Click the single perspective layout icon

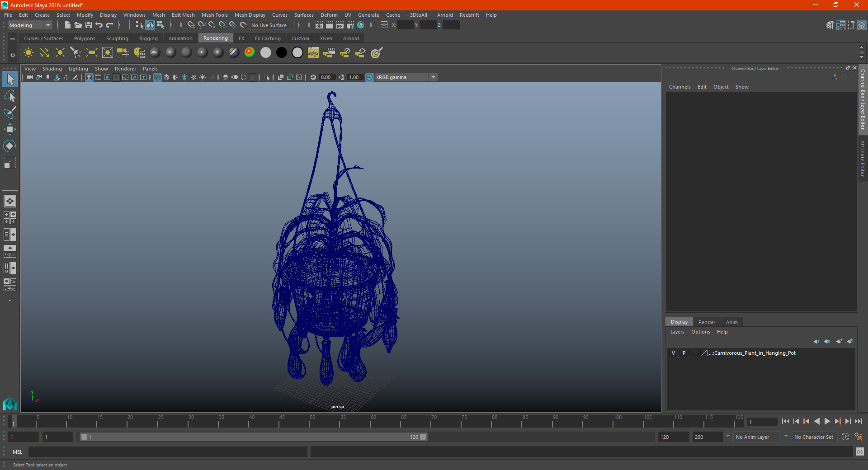pos(10,201)
